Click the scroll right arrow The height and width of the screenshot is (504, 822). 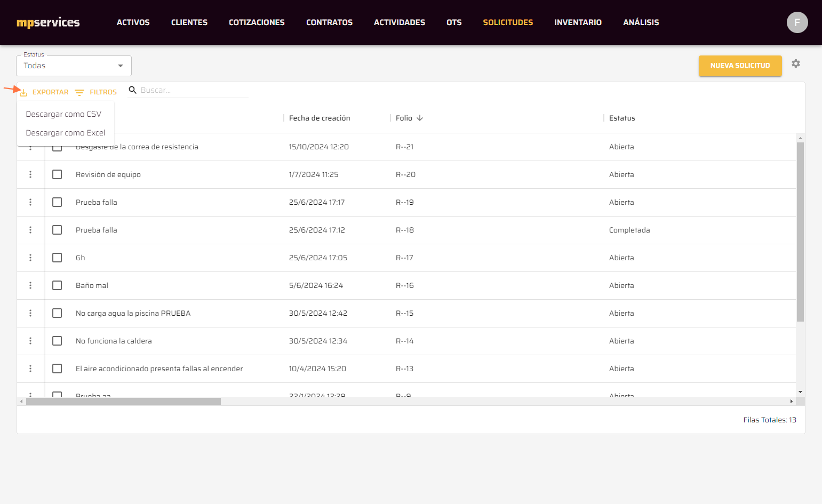(x=791, y=401)
